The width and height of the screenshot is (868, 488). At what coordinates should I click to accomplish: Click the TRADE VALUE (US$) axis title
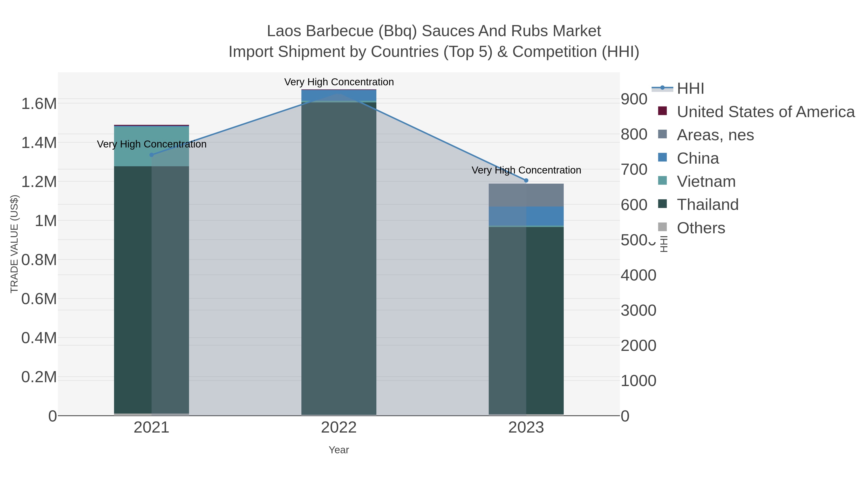[x=14, y=244]
